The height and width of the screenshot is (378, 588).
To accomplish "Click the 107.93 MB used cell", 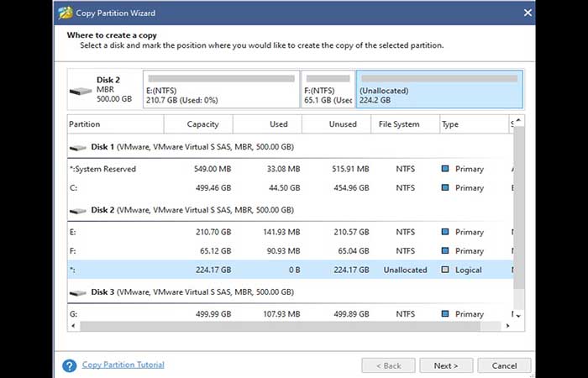I will tap(281, 314).
